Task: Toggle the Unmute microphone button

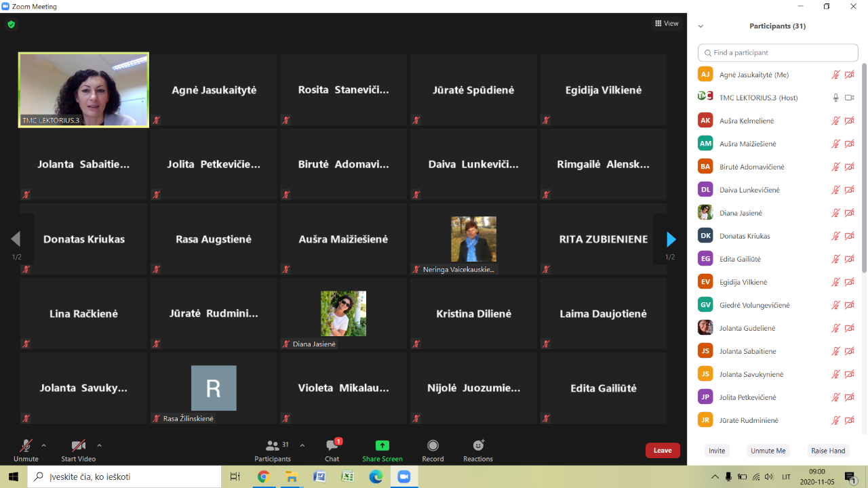Action: (x=26, y=446)
